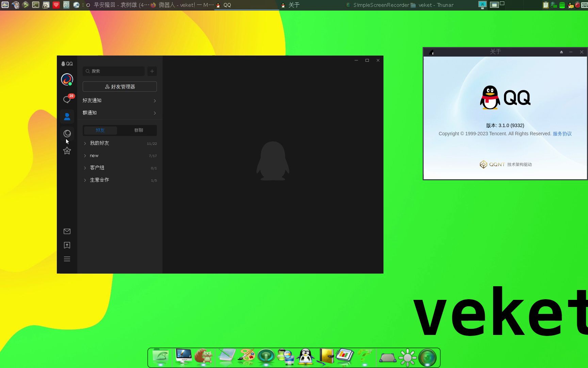
Task: Open the green camera lens icon in dock
Action: pos(427,358)
